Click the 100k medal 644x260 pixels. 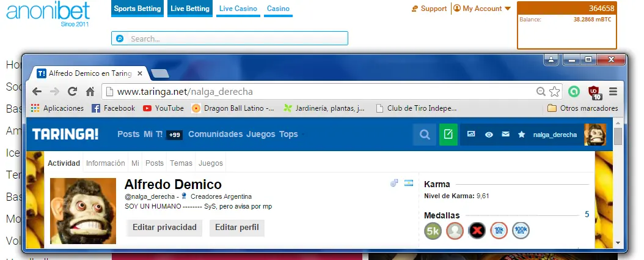tap(521, 231)
